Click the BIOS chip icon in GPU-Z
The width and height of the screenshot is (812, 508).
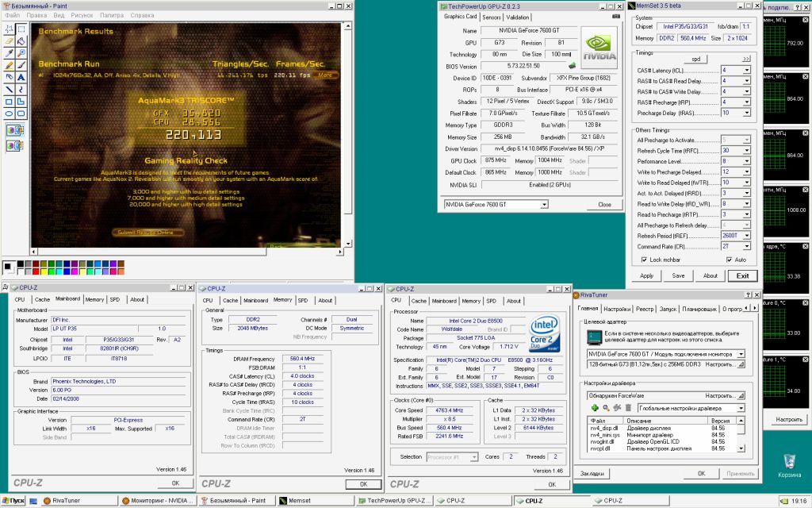pyautogui.click(x=573, y=66)
